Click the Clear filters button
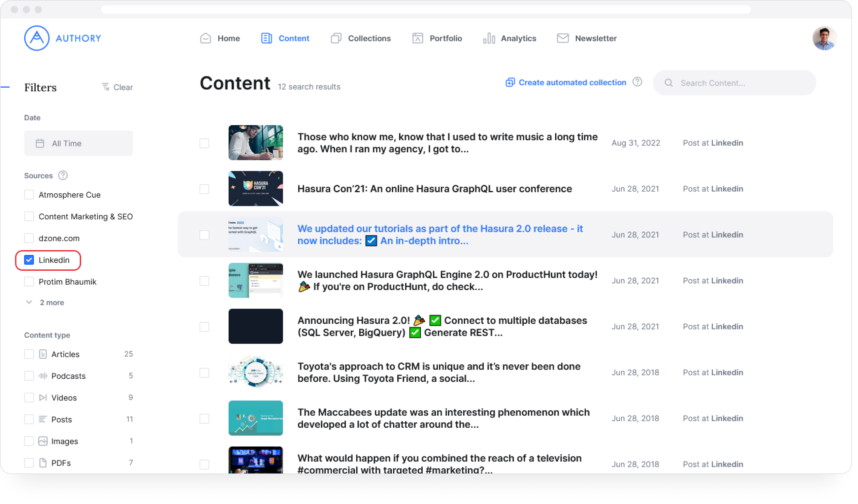The image size is (858, 504). tap(117, 87)
